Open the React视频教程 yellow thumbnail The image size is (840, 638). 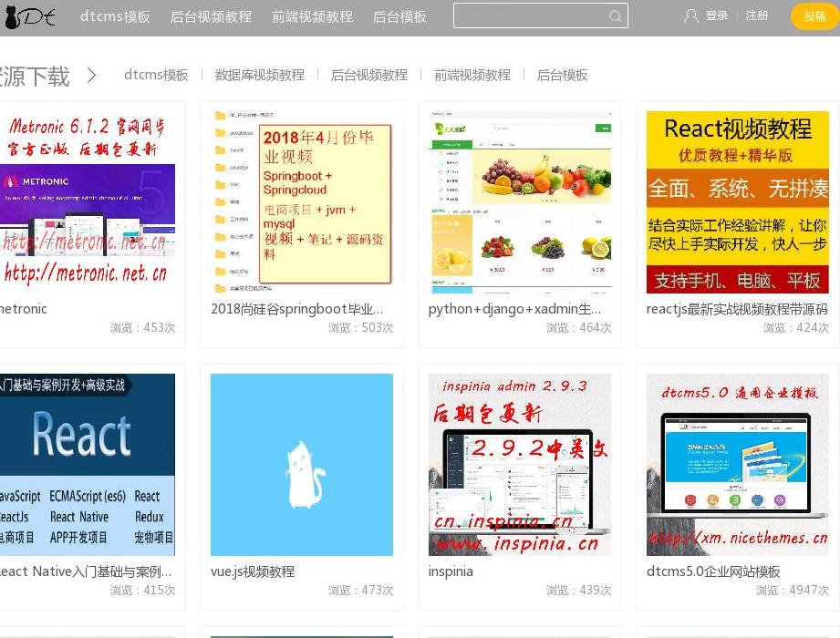(738, 202)
